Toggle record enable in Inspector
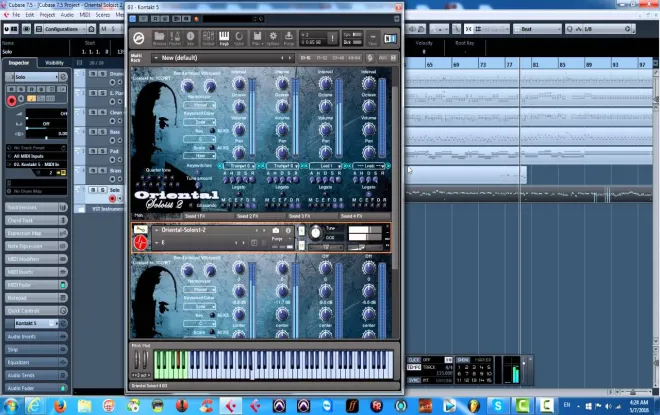The image size is (660, 415). pos(11,100)
